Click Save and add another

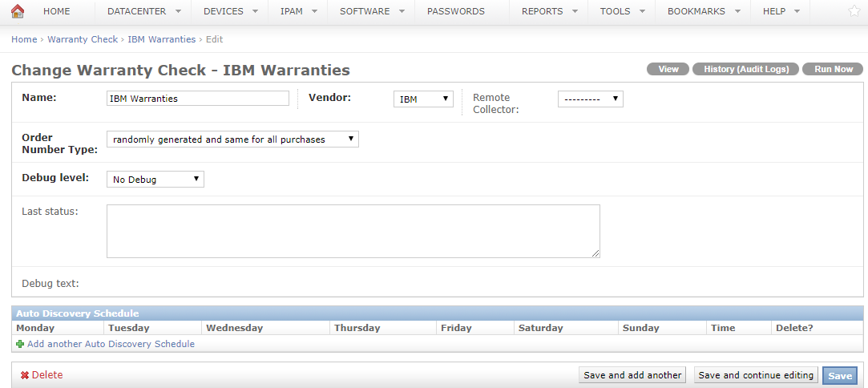632,374
